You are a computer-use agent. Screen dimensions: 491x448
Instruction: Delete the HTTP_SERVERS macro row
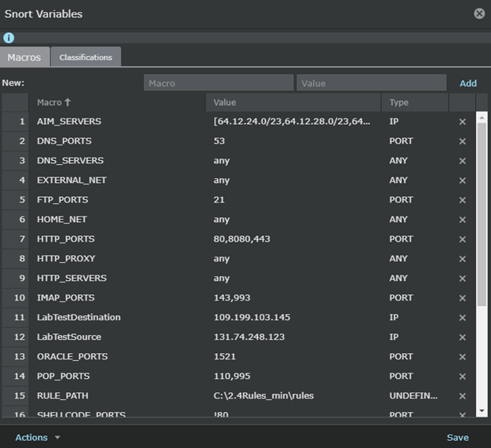coord(462,279)
